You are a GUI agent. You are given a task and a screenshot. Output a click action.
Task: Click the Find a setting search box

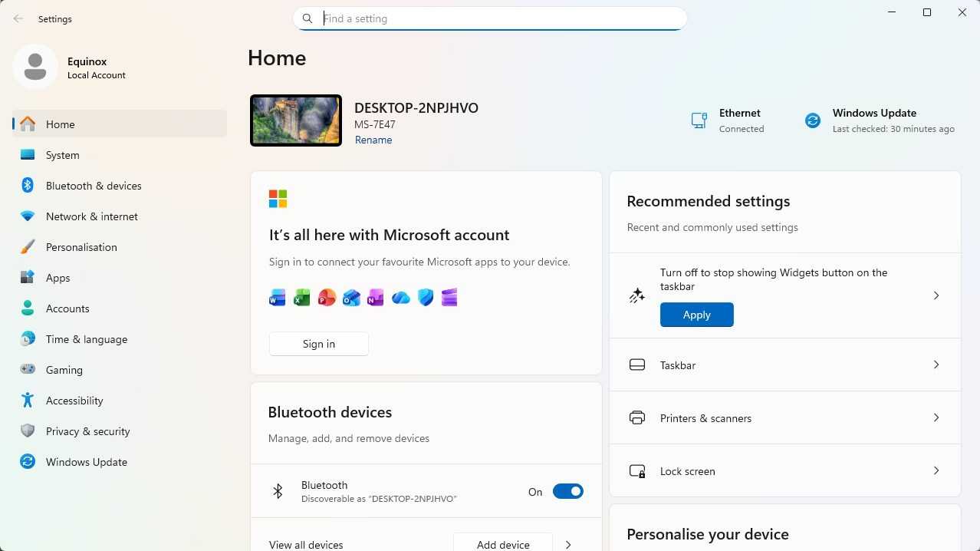490,18
